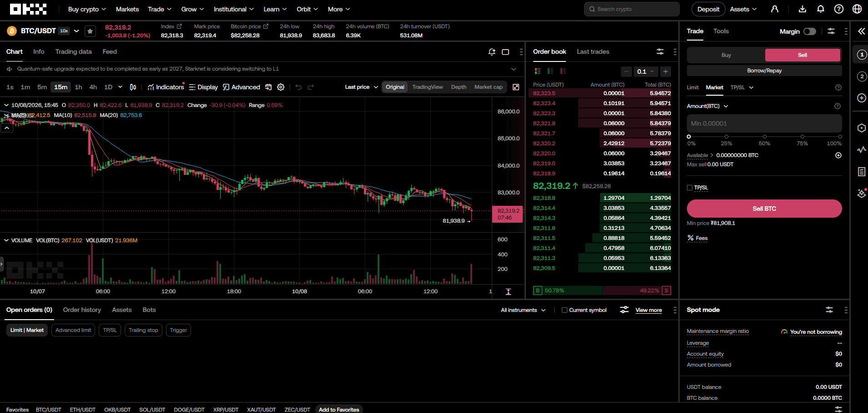Click the Deposit button
The width and height of the screenshot is (868, 413).
[708, 9]
